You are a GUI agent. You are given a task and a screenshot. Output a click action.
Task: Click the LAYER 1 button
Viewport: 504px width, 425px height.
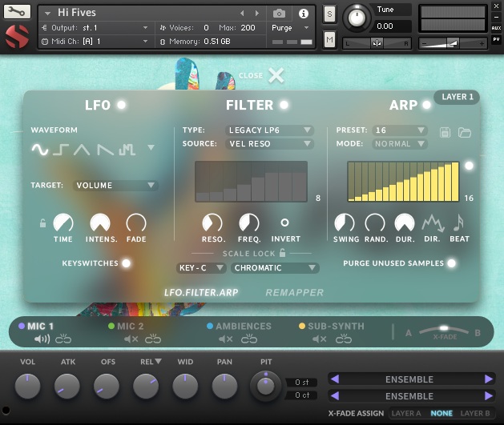(457, 97)
